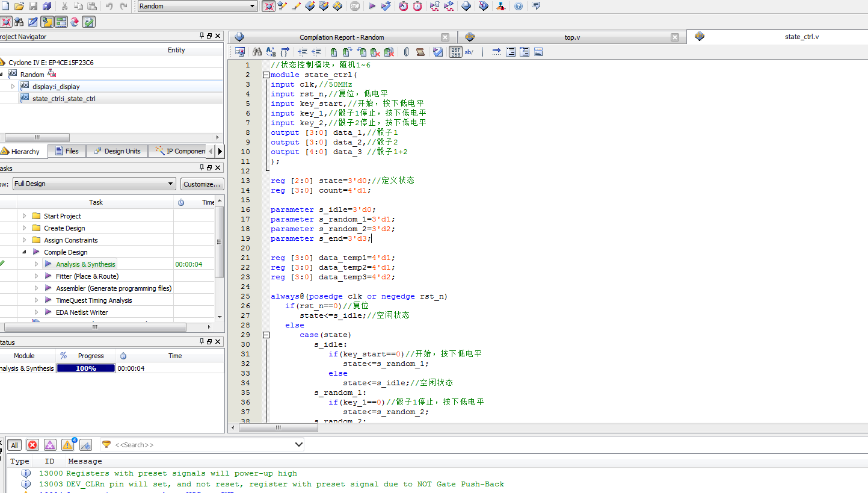Click the Find binoculars icon in editor toolbar
Viewport: 868px width, 493px height.
(257, 52)
